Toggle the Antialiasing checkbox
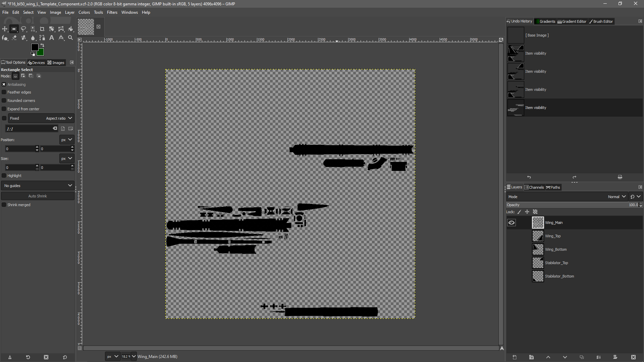 point(4,84)
